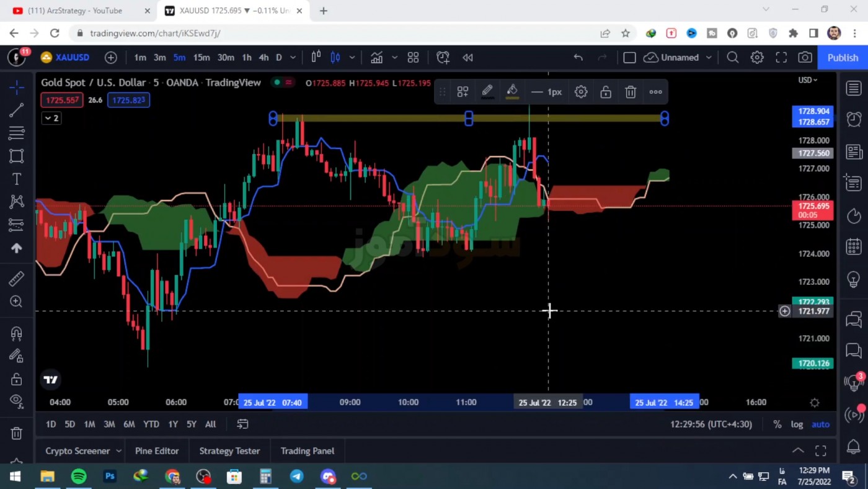Switch to 3m timeframe

[x=159, y=57]
